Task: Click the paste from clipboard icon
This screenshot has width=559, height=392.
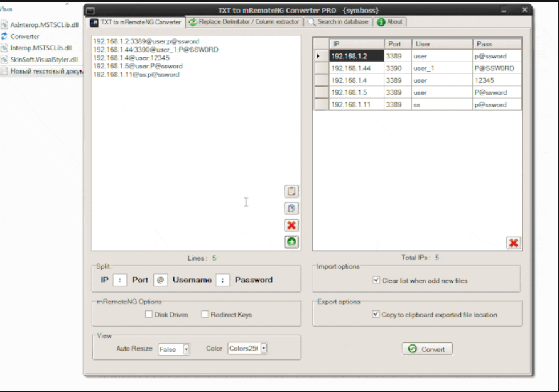Action: 291,191
